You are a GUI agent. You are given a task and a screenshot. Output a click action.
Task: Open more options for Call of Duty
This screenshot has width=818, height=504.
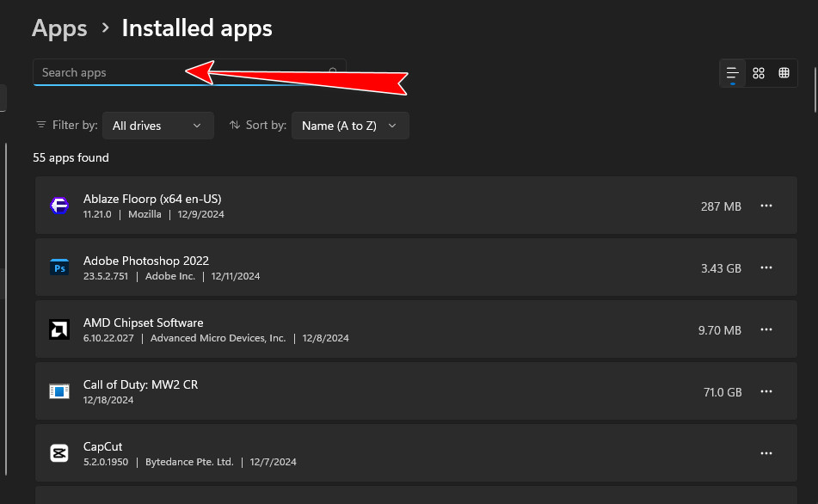pos(766,391)
